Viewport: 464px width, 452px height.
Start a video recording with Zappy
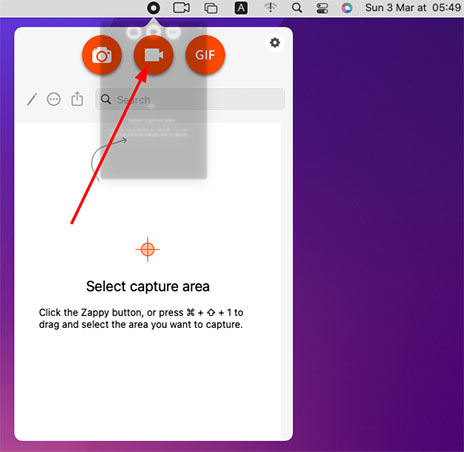(153, 55)
